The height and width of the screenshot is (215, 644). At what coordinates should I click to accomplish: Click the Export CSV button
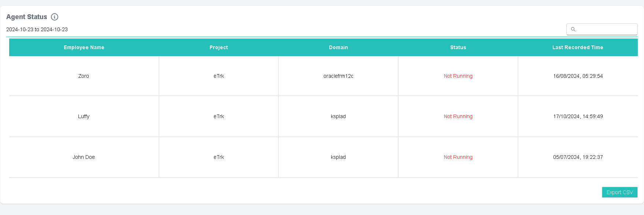pyautogui.click(x=619, y=192)
